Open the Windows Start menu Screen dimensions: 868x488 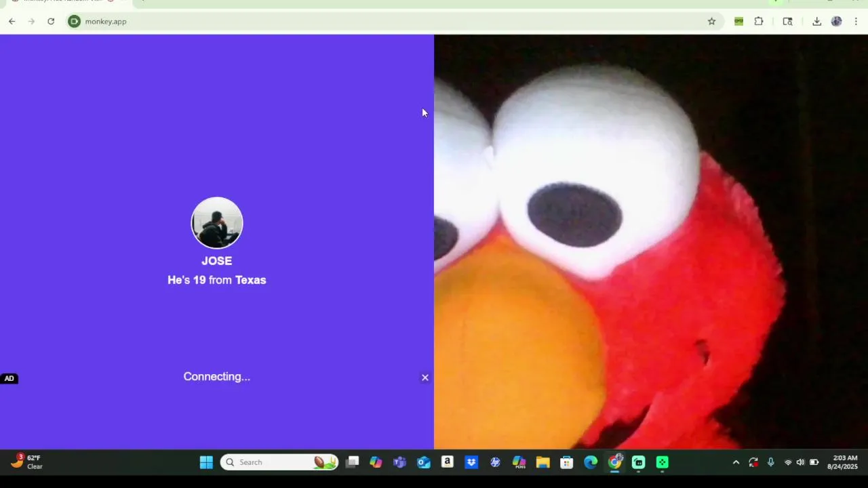tap(206, 462)
